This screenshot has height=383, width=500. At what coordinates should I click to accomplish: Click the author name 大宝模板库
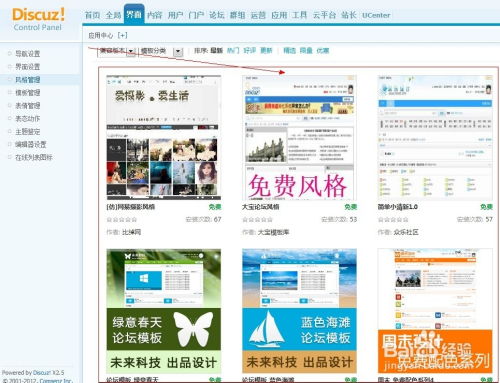[273, 232]
